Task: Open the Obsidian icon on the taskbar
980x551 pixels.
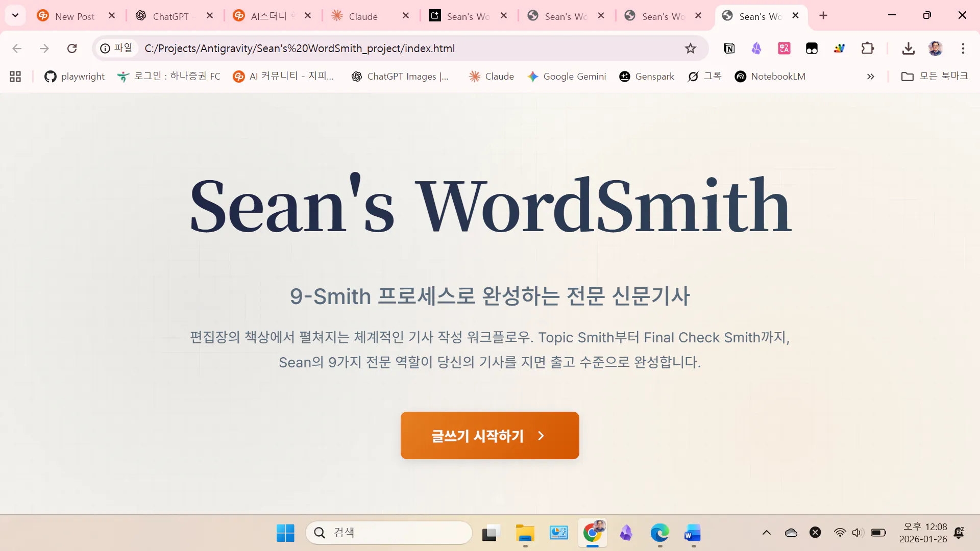Action: pos(626,533)
